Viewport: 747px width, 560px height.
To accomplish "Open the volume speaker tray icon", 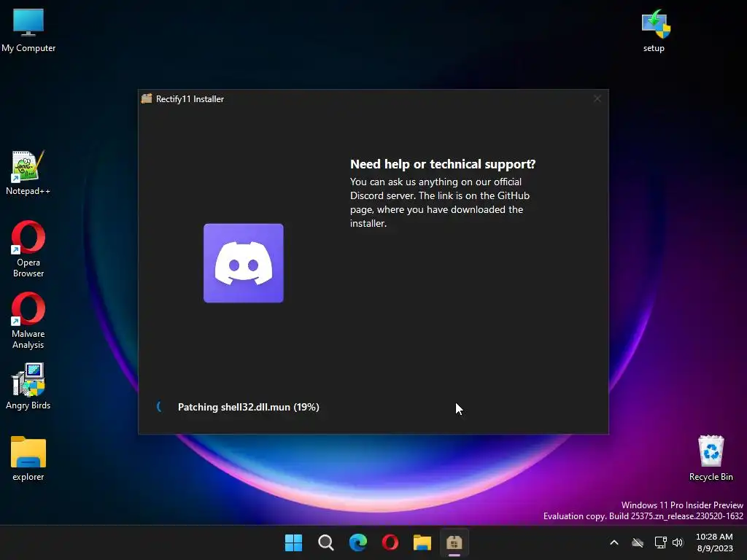I will coord(678,542).
